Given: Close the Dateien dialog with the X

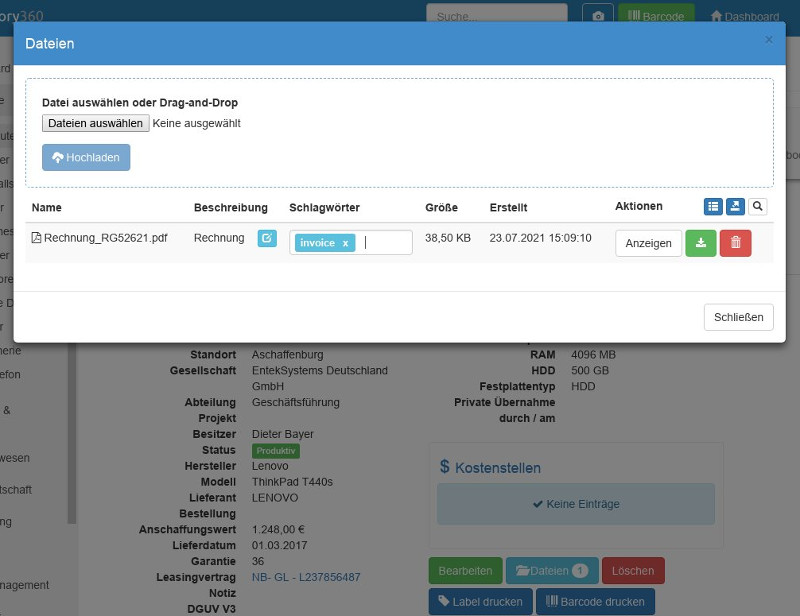Looking at the screenshot, I should pos(768,40).
